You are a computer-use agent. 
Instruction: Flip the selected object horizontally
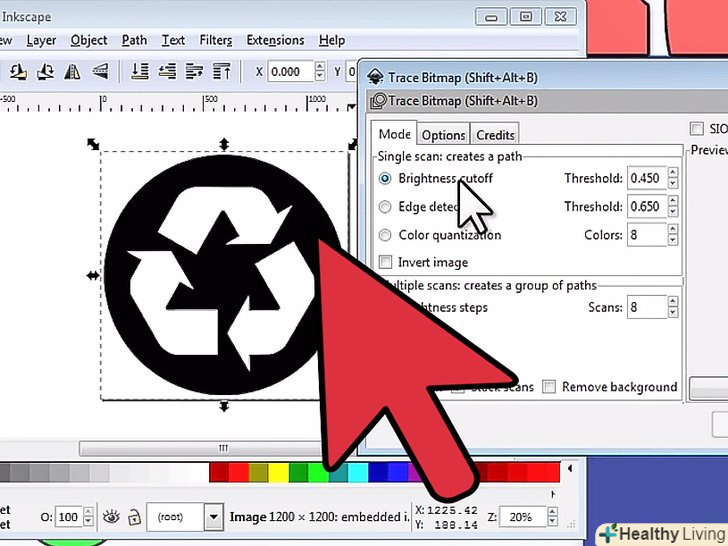[x=72, y=72]
